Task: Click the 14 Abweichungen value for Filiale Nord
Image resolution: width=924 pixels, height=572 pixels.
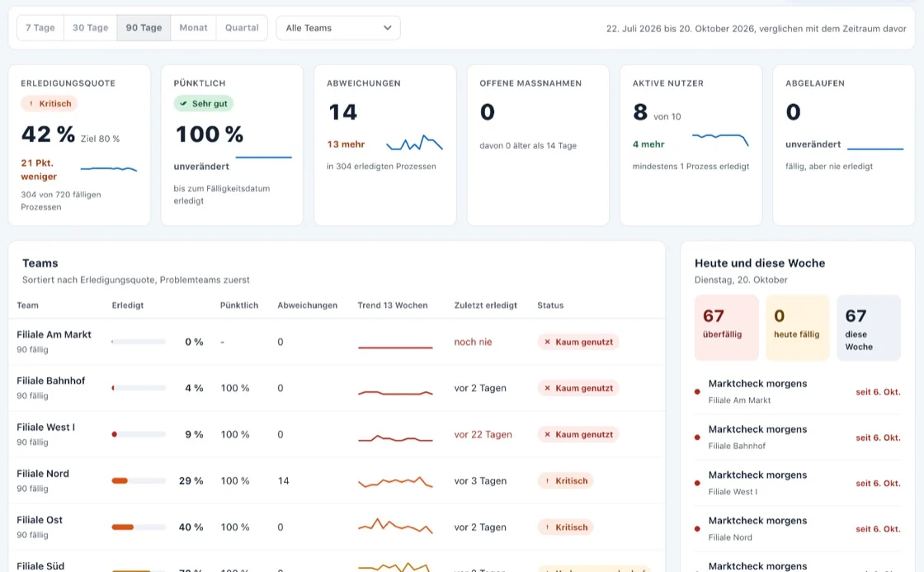Action: click(x=284, y=481)
